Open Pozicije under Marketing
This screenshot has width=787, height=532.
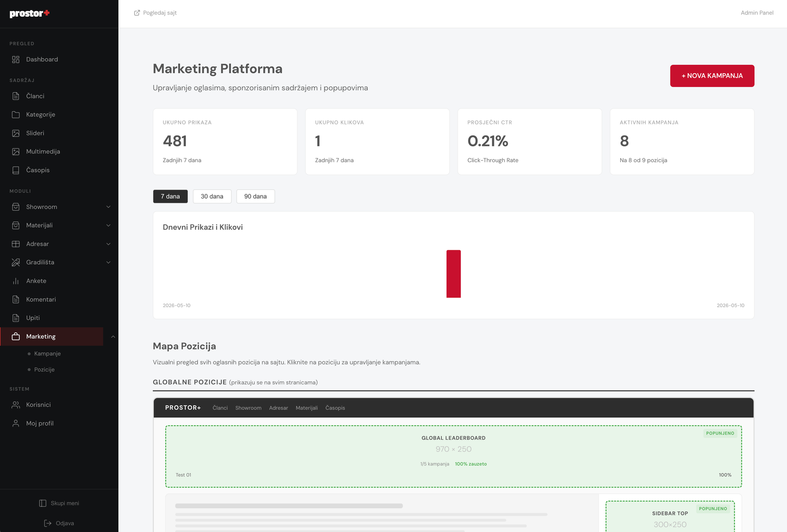pos(44,369)
